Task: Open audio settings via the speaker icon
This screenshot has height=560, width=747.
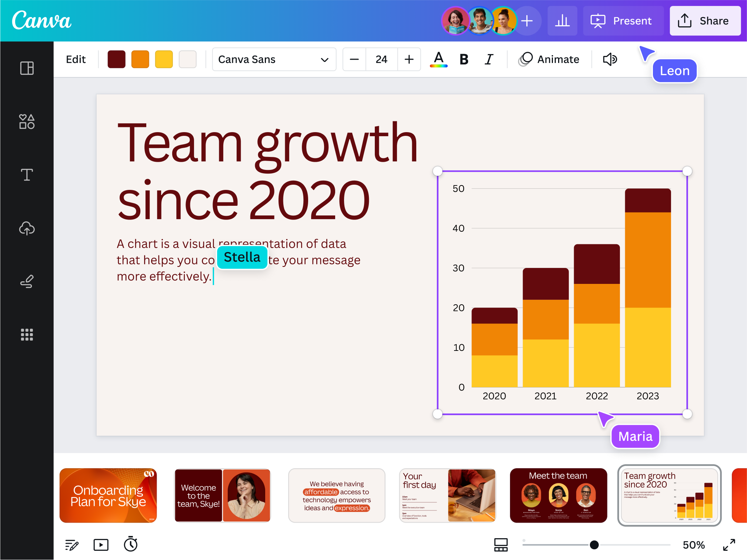Action: pyautogui.click(x=610, y=59)
